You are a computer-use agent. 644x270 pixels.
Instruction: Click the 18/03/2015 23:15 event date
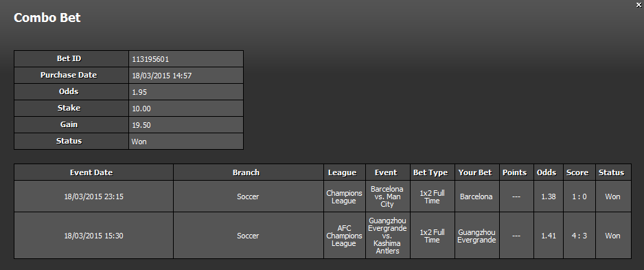click(93, 196)
